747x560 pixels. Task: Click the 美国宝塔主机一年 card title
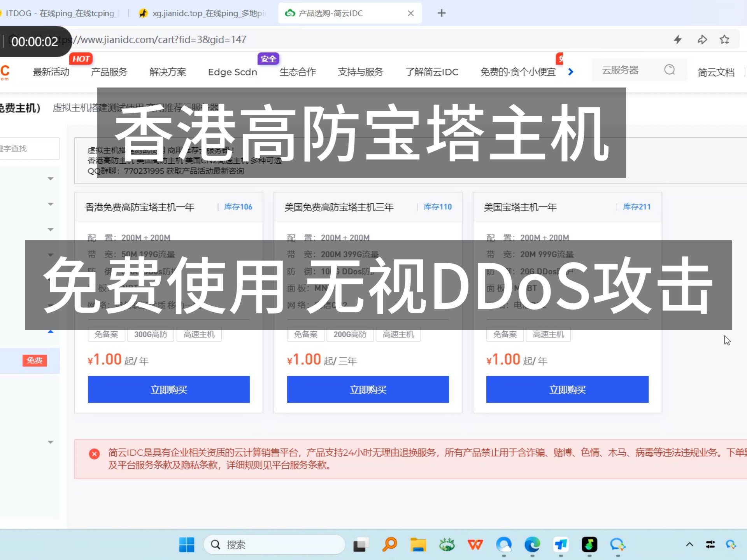(x=520, y=207)
